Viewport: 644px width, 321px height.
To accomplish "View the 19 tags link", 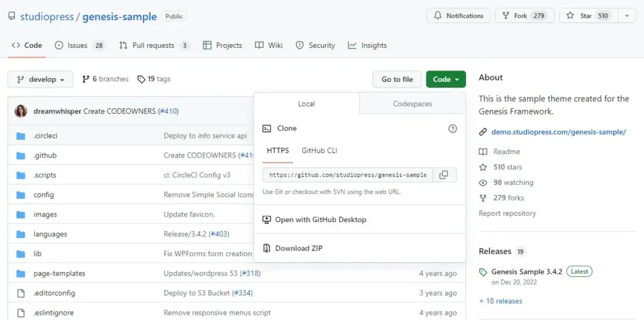I will (x=153, y=79).
